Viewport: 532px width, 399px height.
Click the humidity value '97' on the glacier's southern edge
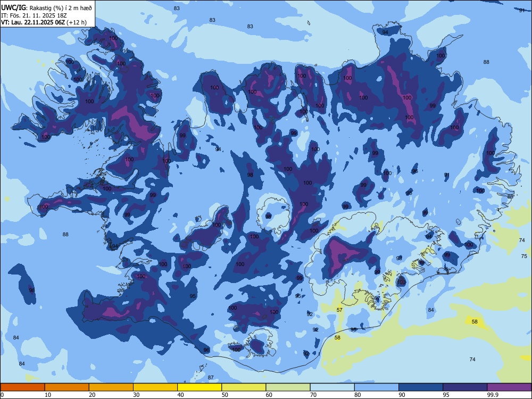377,298
